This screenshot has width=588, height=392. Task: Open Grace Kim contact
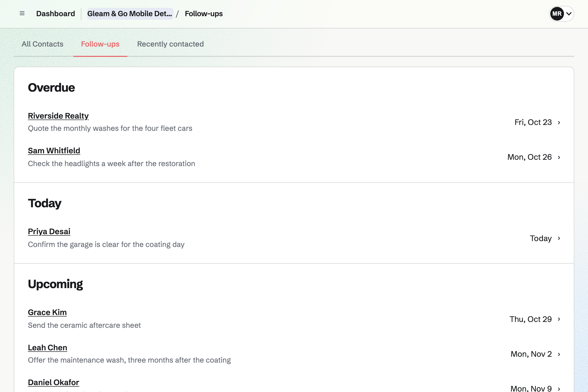pos(47,312)
